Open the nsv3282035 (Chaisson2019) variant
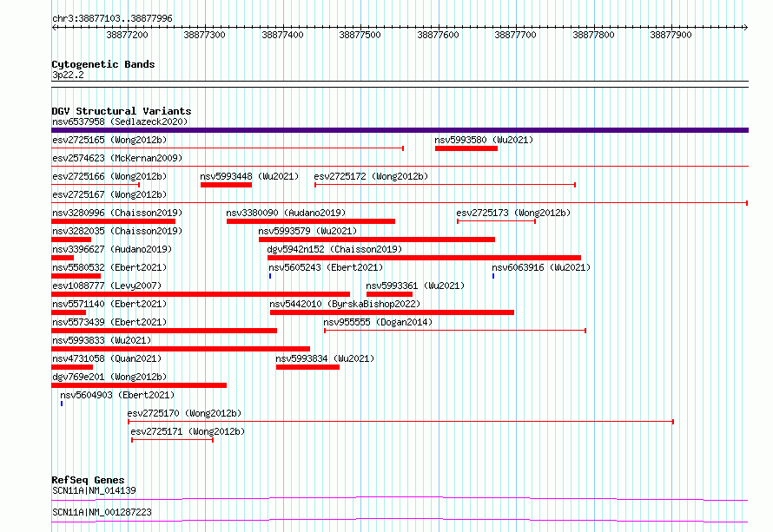Screen dimensions: 773x532 tap(117, 231)
